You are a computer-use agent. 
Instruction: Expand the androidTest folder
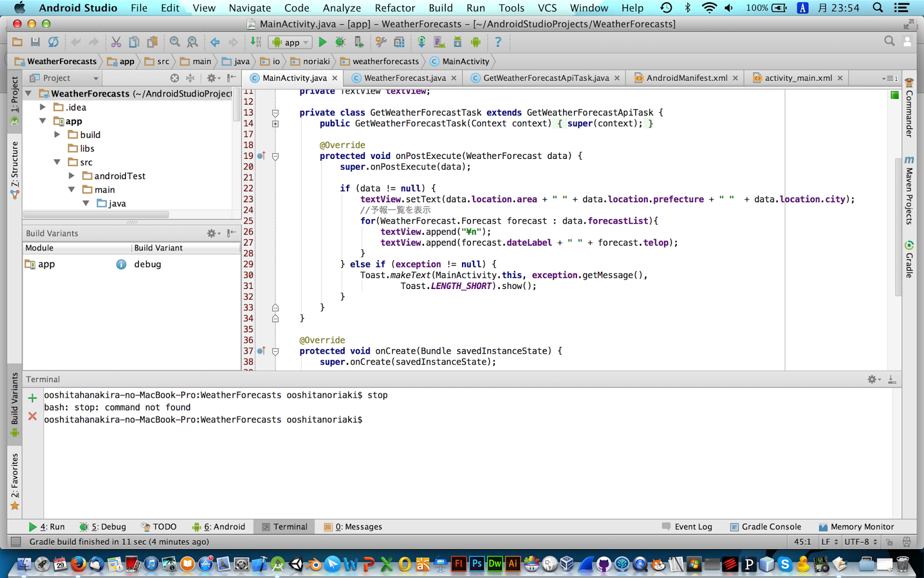pyautogui.click(x=72, y=176)
